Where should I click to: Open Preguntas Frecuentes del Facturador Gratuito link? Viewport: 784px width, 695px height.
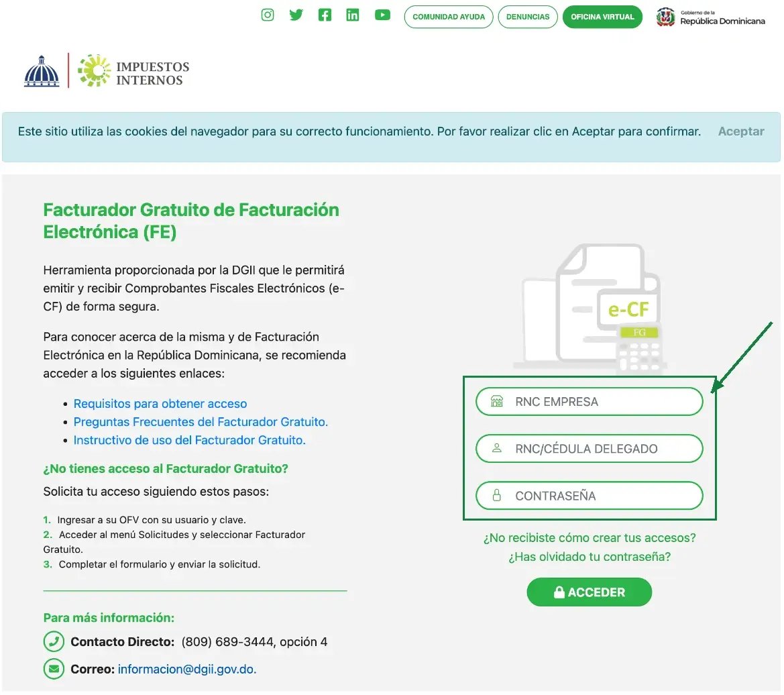(201, 421)
